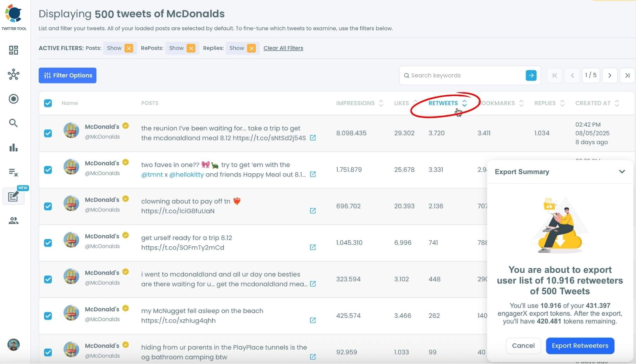636x364 pixels.
Task: Remove the RePosts Show filter chip
Action: (x=191, y=48)
